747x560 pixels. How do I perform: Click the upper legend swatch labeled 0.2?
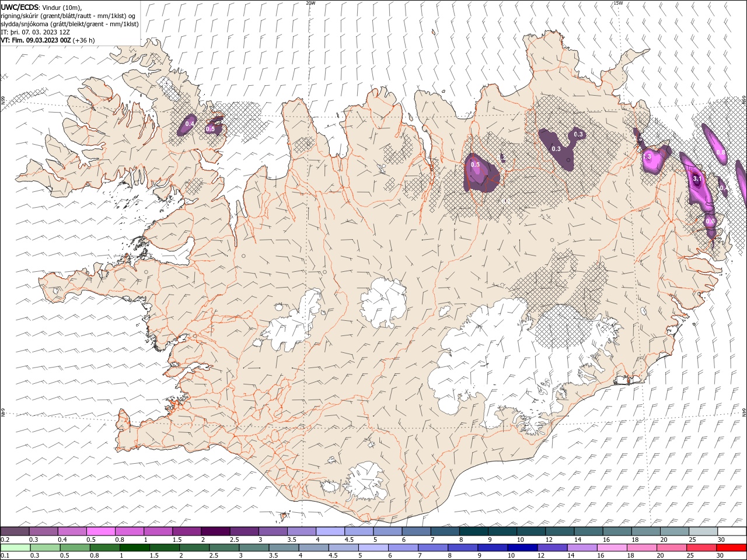tap(15, 531)
